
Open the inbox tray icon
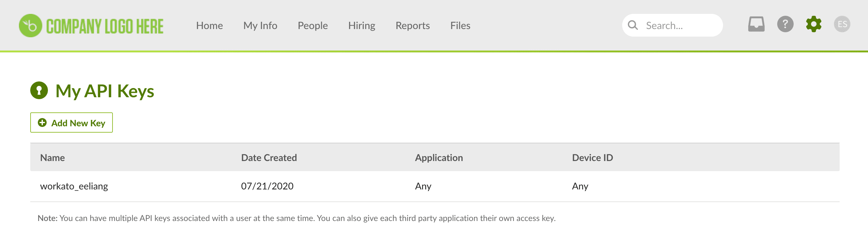pos(756,24)
